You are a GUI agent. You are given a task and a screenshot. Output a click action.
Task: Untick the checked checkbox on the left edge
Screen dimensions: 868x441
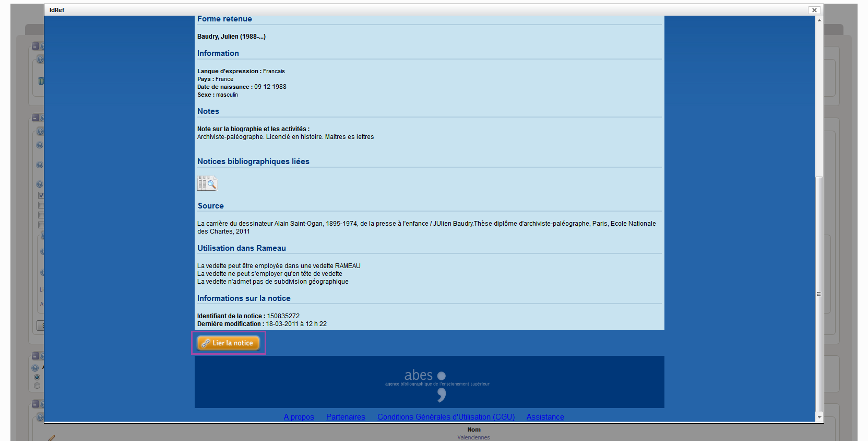click(x=41, y=195)
